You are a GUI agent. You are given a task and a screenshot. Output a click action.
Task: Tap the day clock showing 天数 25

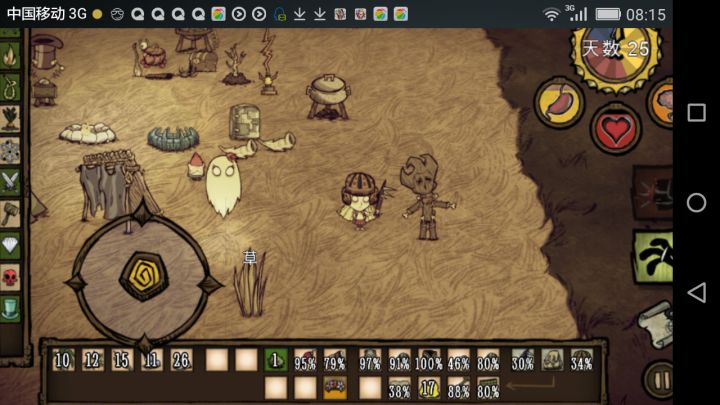pyautogui.click(x=615, y=57)
